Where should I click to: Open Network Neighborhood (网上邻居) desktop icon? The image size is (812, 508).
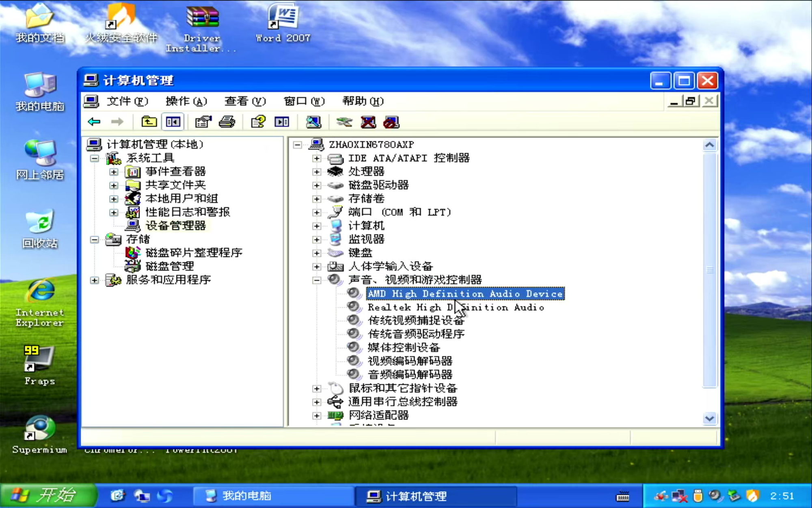40,161
